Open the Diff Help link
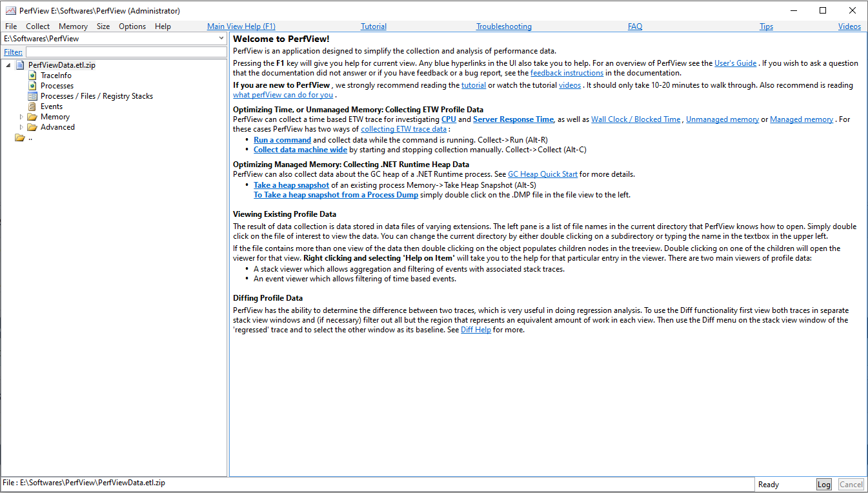Viewport: 868px width, 493px height. pyautogui.click(x=476, y=330)
